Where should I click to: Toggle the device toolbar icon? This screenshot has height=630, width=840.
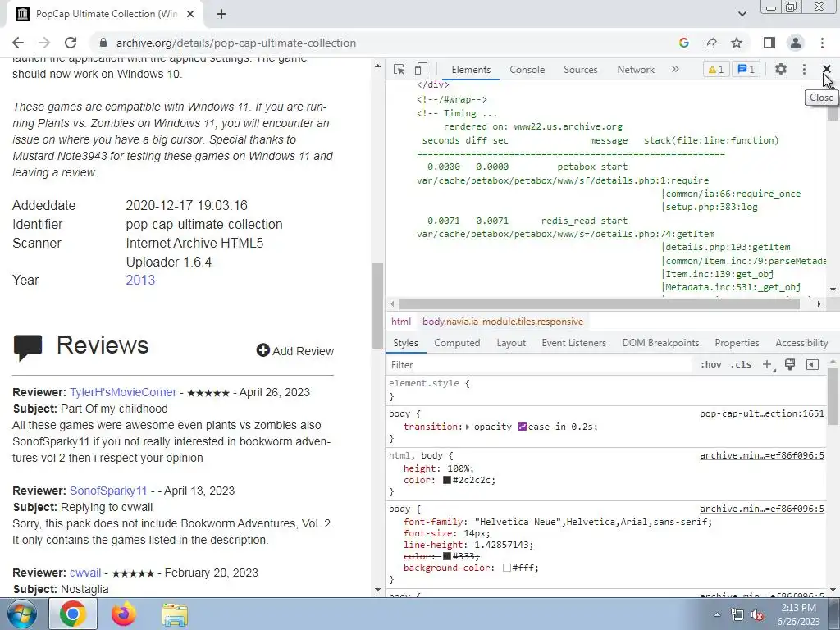421,69
